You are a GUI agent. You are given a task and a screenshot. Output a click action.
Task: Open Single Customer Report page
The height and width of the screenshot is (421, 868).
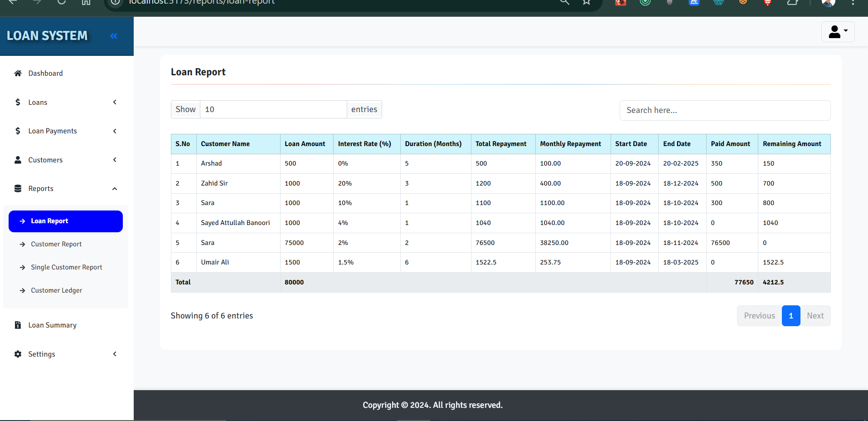pos(66,267)
